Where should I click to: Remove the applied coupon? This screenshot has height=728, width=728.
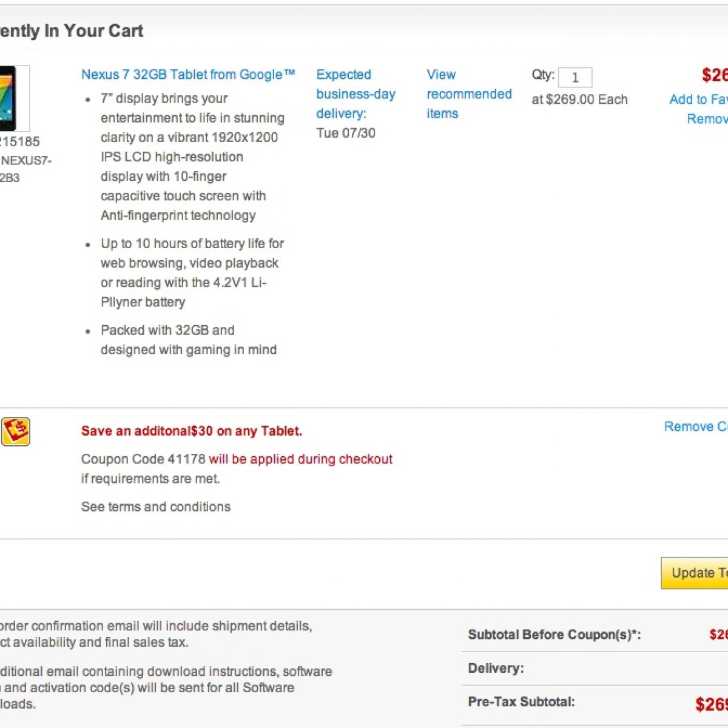point(695,426)
